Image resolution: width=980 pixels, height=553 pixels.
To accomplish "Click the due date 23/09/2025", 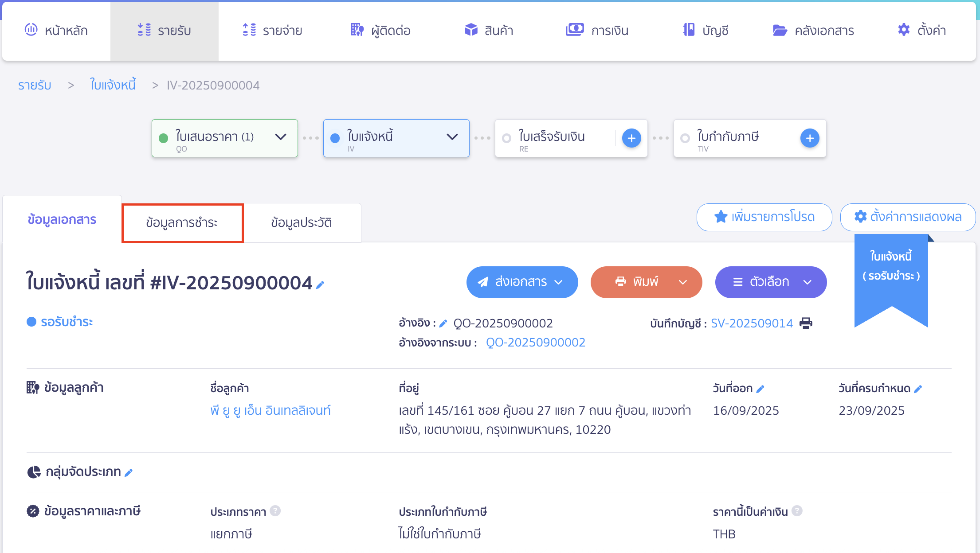I will 871,411.
